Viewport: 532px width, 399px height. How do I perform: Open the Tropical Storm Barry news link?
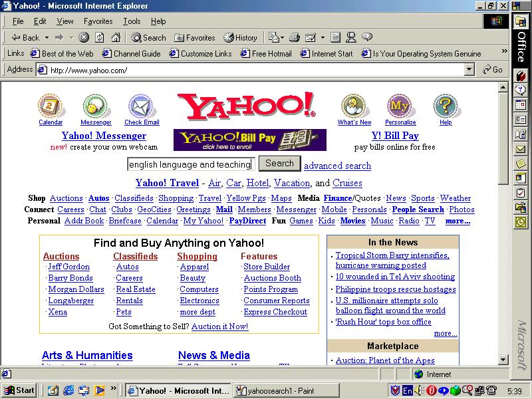point(392,260)
